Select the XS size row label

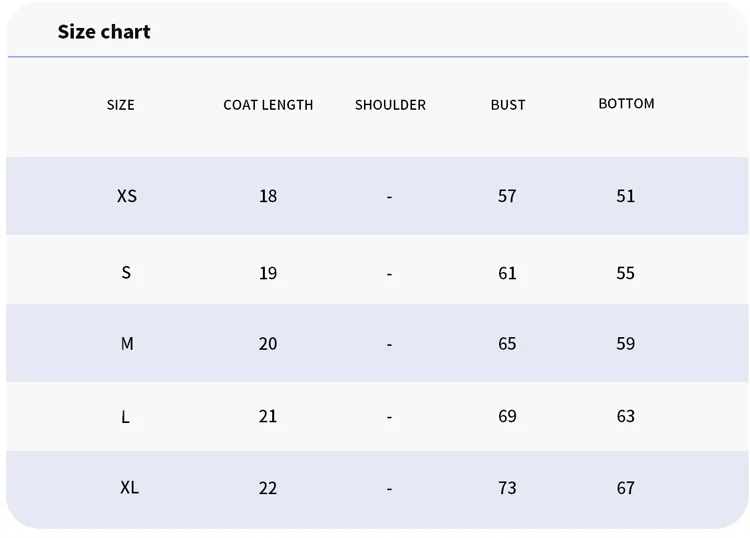tap(127, 196)
